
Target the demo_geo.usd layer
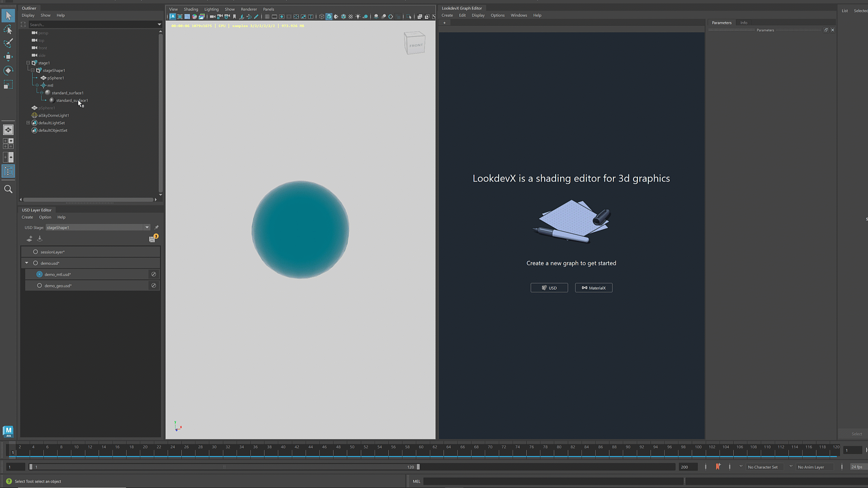39,286
